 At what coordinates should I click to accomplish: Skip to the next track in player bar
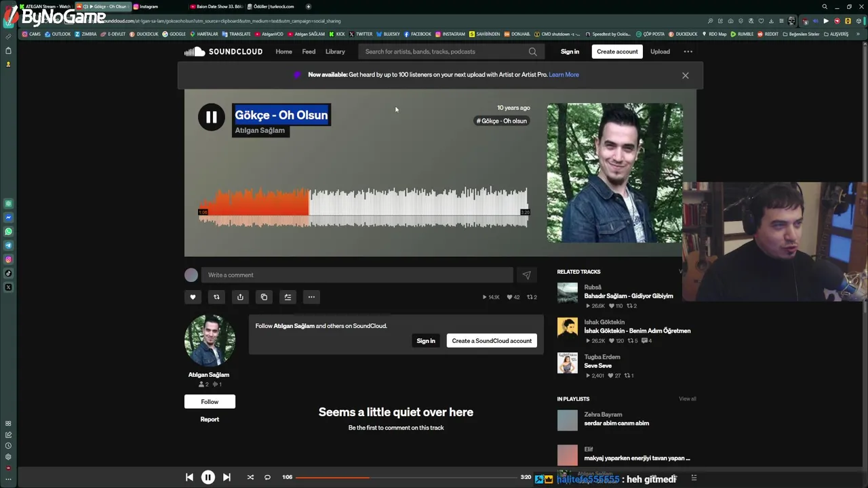226,477
